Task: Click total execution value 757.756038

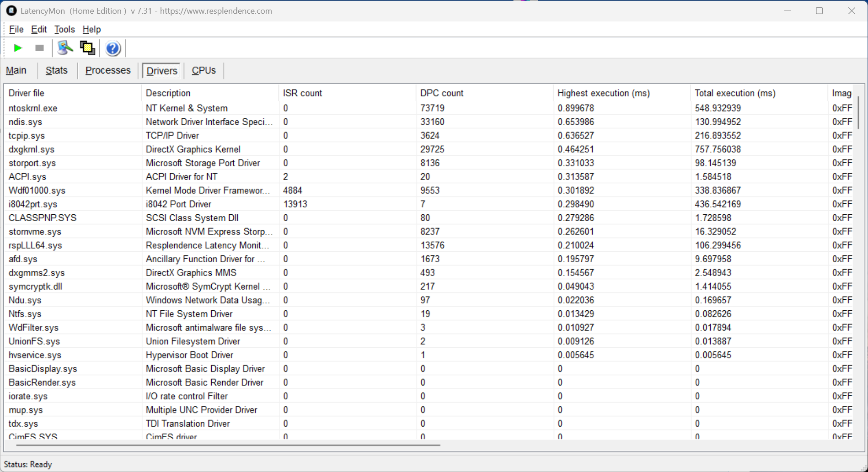Action: coord(718,149)
